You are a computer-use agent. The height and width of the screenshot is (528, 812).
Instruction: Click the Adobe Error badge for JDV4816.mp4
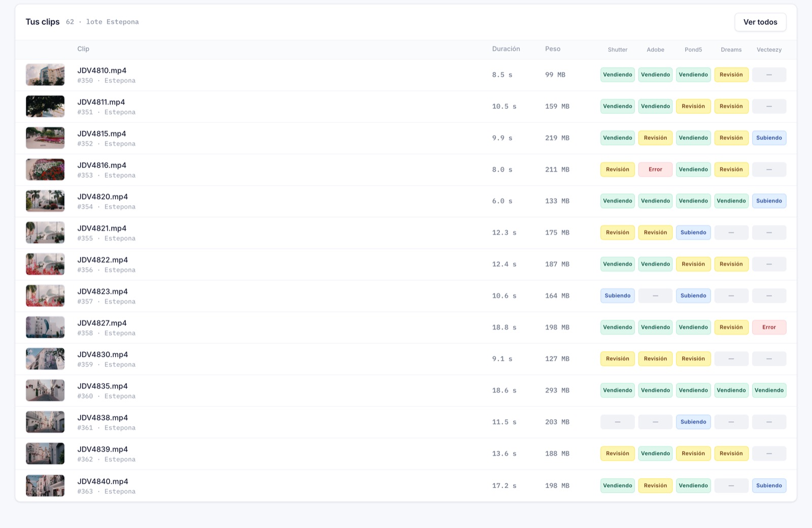656,170
